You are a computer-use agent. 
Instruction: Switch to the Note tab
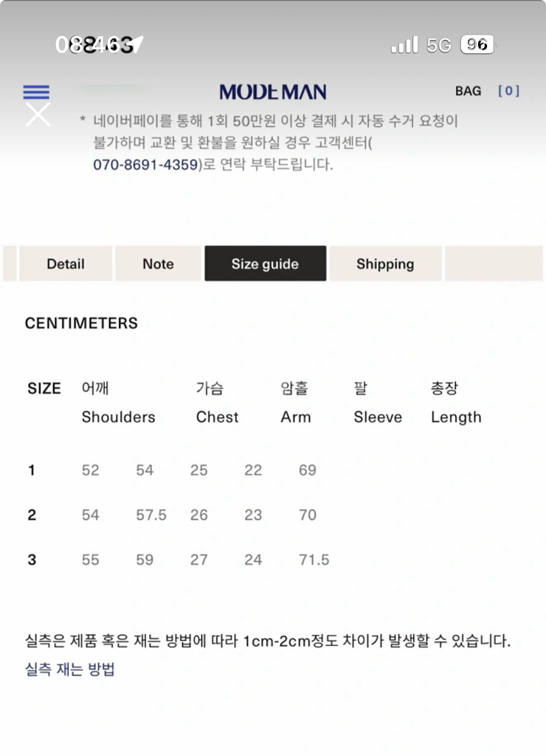(158, 264)
